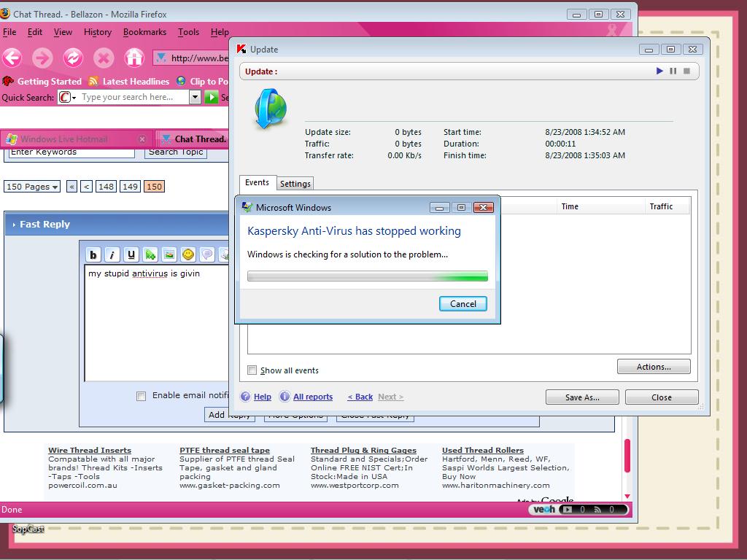Expand the Quick Search history dropdown arrow

click(194, 97)
